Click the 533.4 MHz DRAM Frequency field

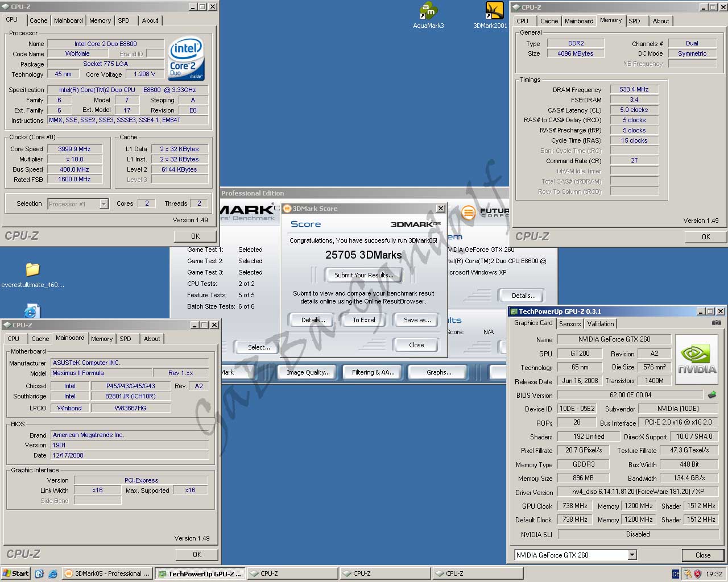point(634,89)
